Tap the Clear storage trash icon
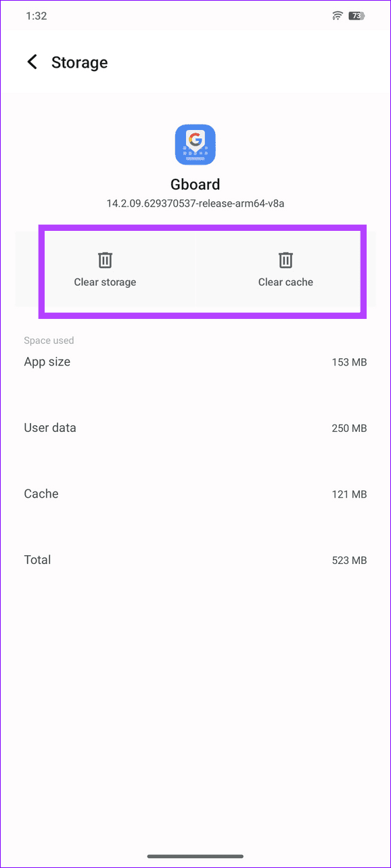The image size is (391, 868). 105,260
